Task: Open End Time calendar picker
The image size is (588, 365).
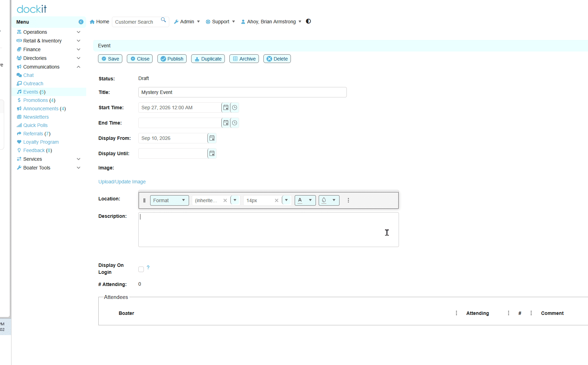Action: (226, 123)
